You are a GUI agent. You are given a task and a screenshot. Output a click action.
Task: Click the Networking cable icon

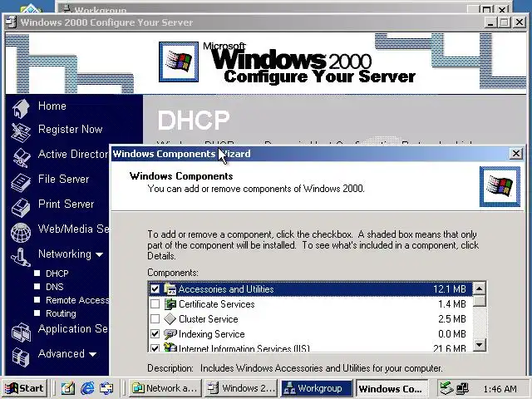21,257
